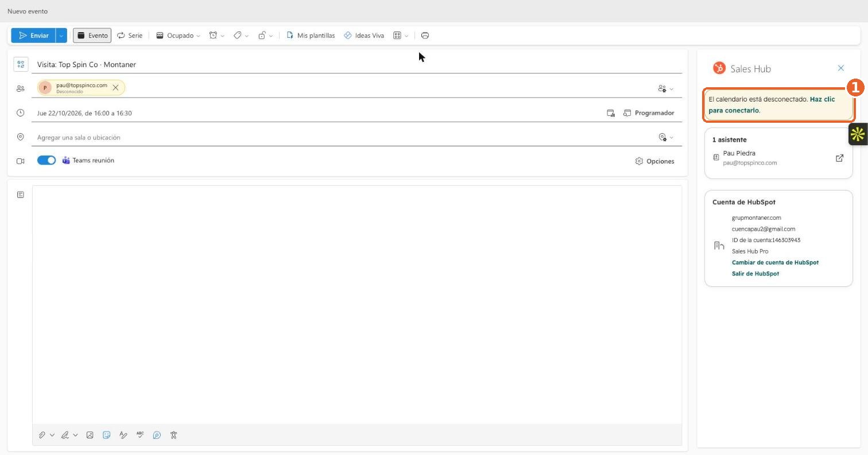Click 'Salir de HubSpot' link
868x455 pixels.
click(755, 274)
